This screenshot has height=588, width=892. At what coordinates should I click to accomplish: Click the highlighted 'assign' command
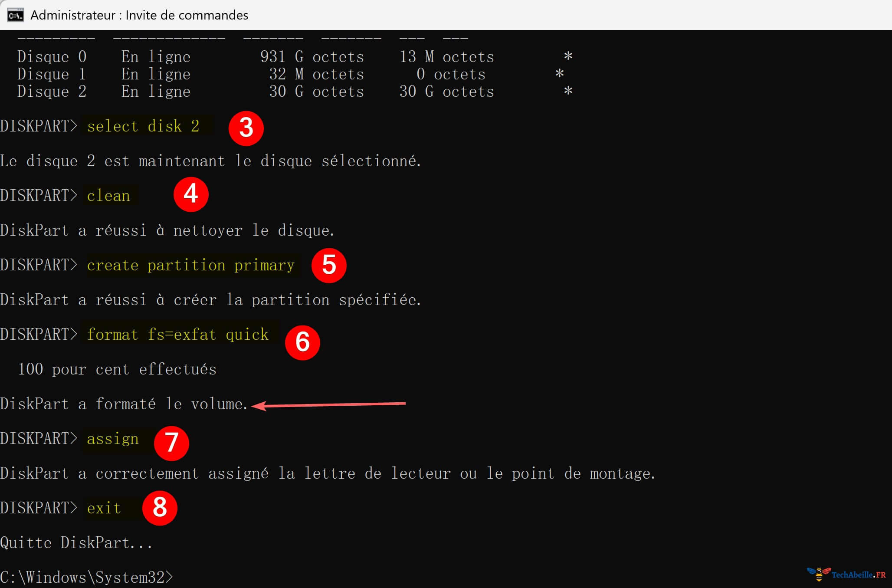point(112,438)
